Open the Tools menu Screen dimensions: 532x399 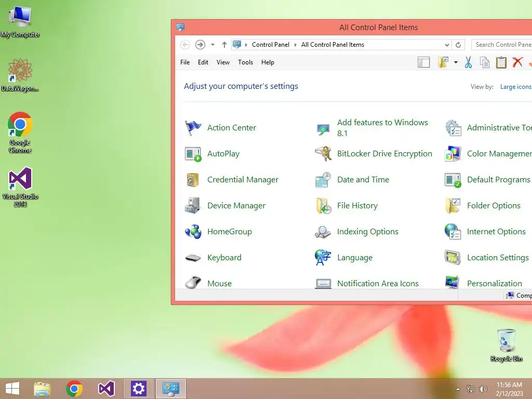click(x=245, y=62)
